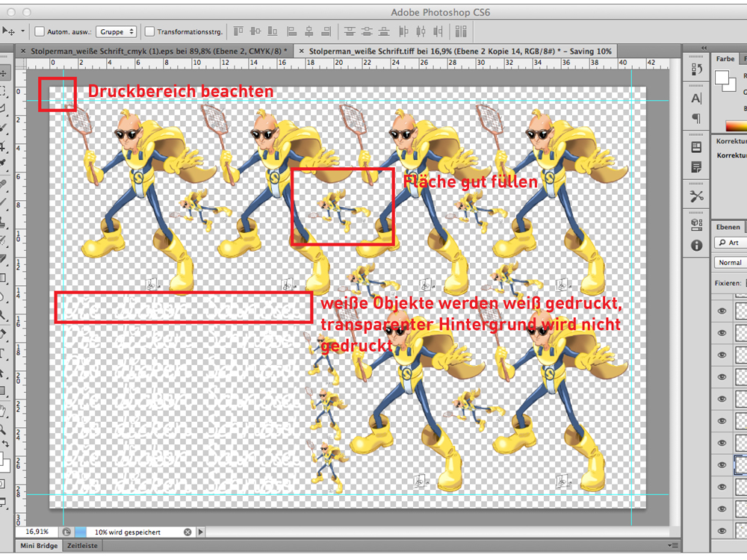Click the distribute vertical centers icon
747x560 pixels.
pos(367,31)
